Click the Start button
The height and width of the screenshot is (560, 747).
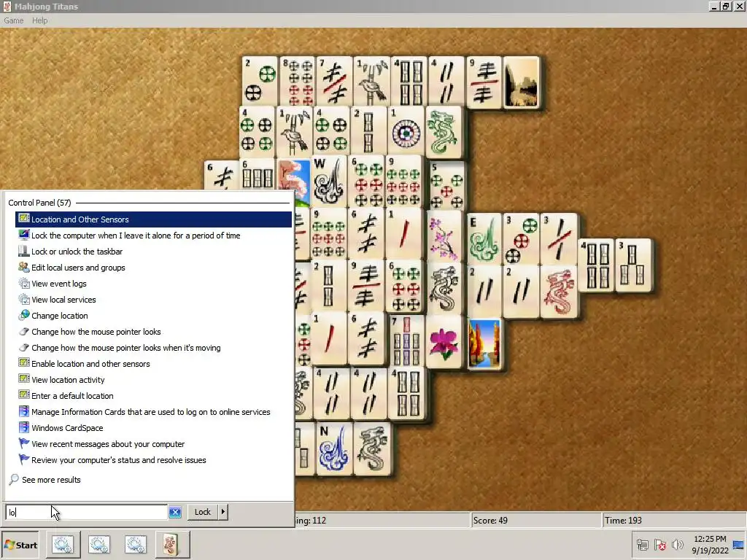tap(20, 545)
